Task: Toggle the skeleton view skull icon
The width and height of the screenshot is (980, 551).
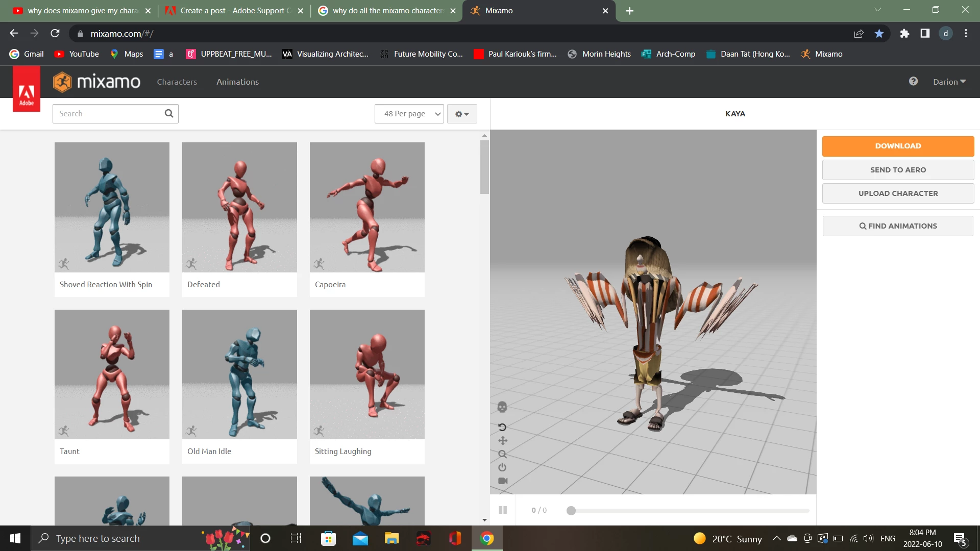Action: 502,407
